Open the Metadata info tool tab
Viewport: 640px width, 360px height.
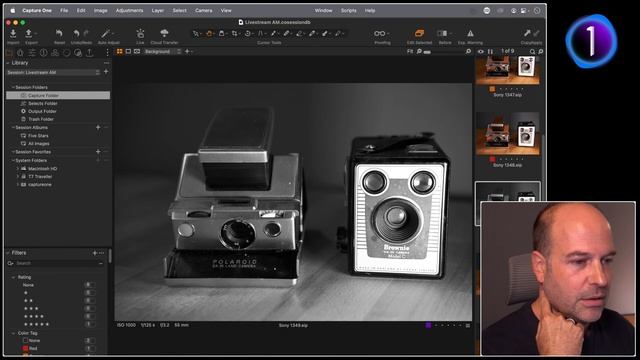coord(43,53)
